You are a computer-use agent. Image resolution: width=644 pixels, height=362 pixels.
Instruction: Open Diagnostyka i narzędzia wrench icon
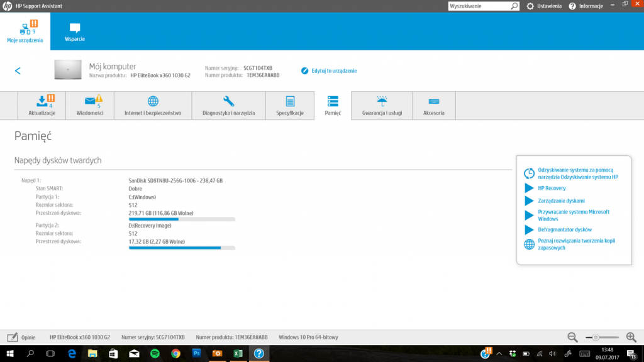pyautogui.click(x=228, y=102)
